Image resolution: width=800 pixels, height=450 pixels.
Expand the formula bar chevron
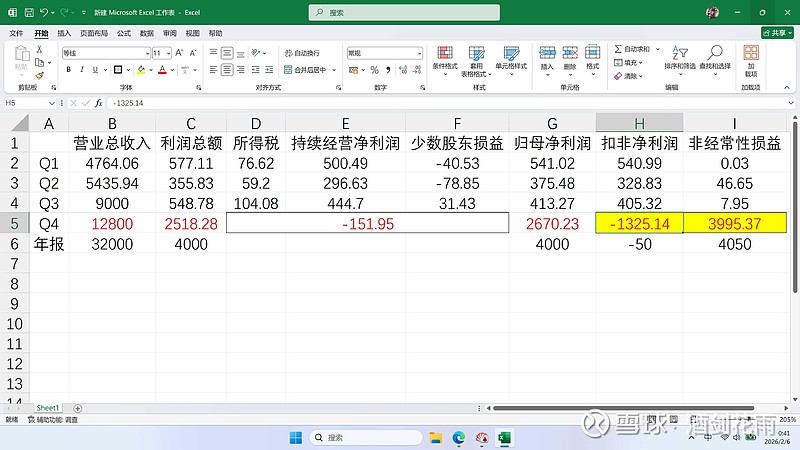pos(790,103)
